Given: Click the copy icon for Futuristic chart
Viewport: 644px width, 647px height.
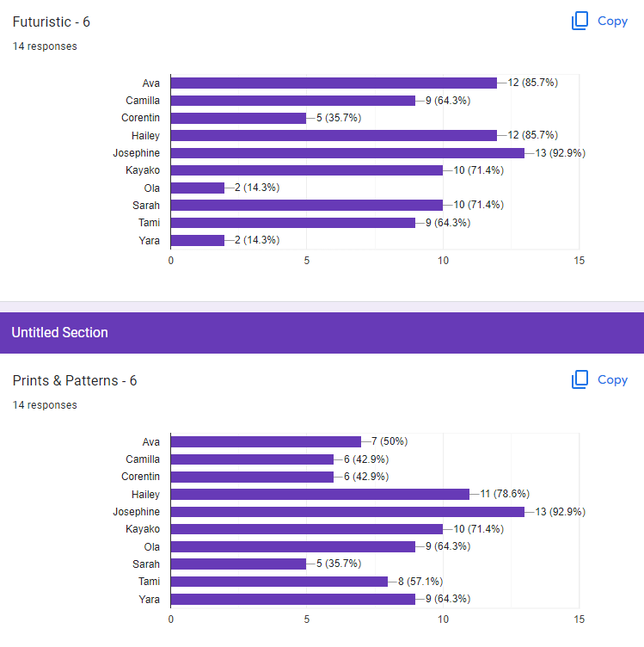Looking at the screenshot, I should pos(580,21).
